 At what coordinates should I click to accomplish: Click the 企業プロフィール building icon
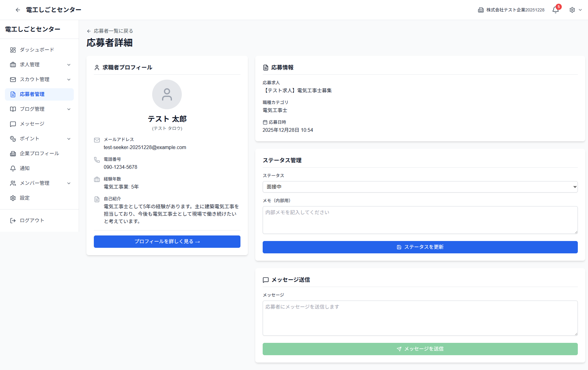pyautogui.click(x=13, y=153)
